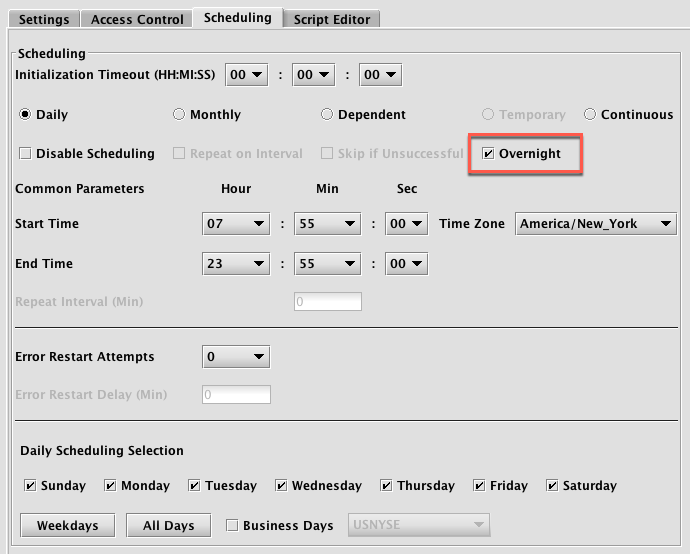690x554 pixels.
Task: Click the All Days button
Action: 169,525
